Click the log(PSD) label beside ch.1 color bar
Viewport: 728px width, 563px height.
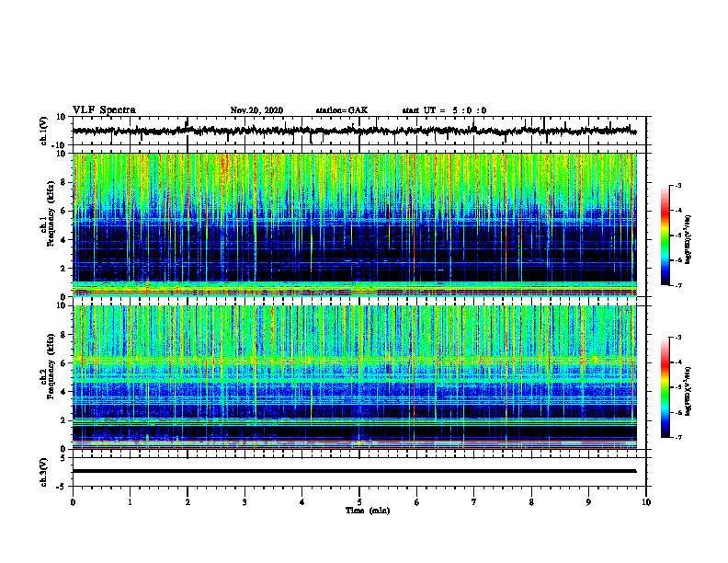point(688,240)
